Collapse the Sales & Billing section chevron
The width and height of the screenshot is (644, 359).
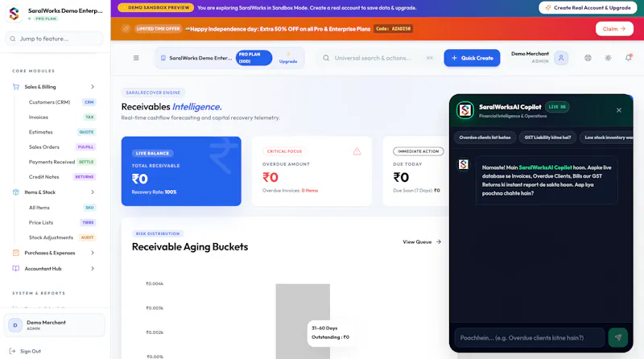93,87
